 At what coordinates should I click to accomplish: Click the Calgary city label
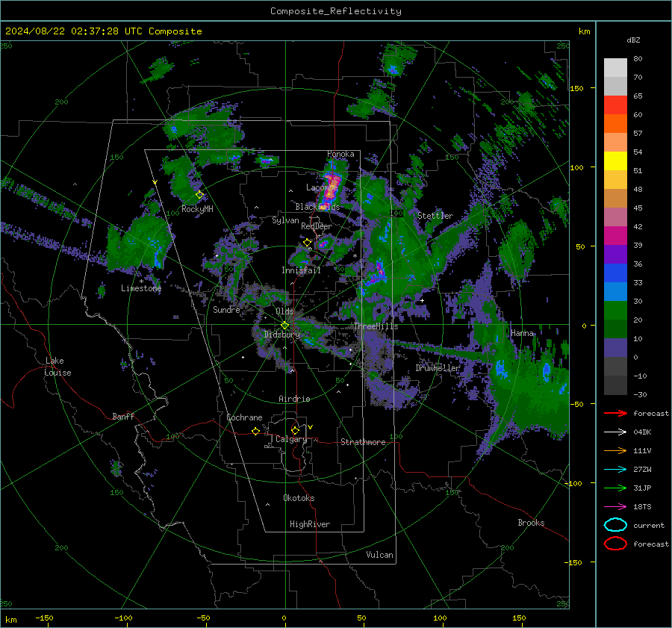[291, 439]
